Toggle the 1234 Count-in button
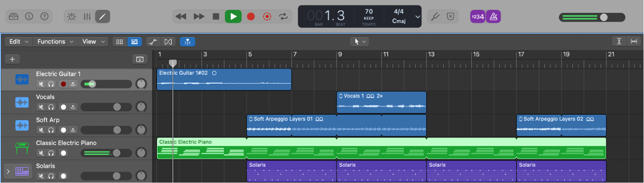 point(478,16)
